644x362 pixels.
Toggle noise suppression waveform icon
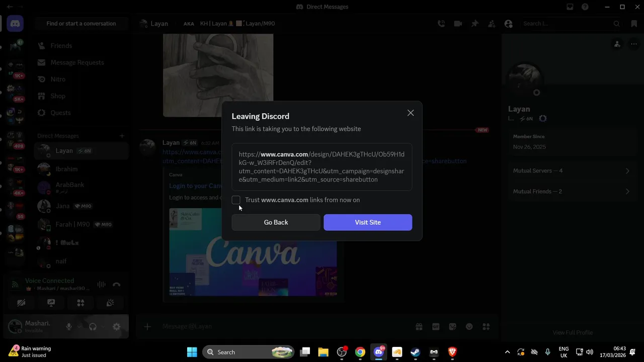tap(102, 285)
